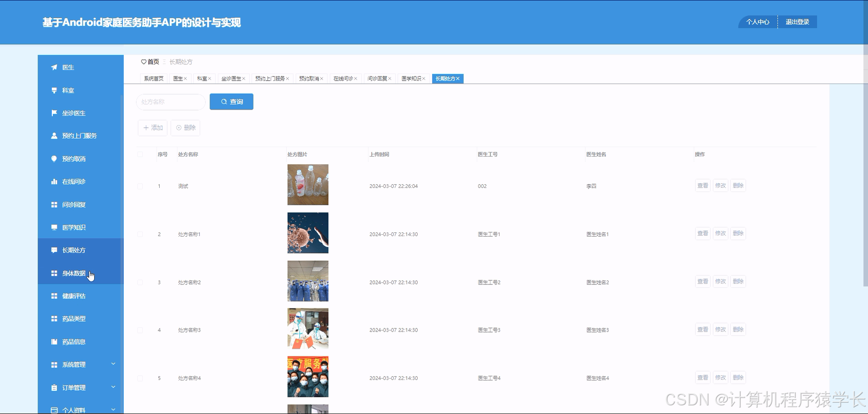This screenshot has height=414, width=868.
Task: Switch to the 坐诊医生 tab label
Action: [231, 79]
